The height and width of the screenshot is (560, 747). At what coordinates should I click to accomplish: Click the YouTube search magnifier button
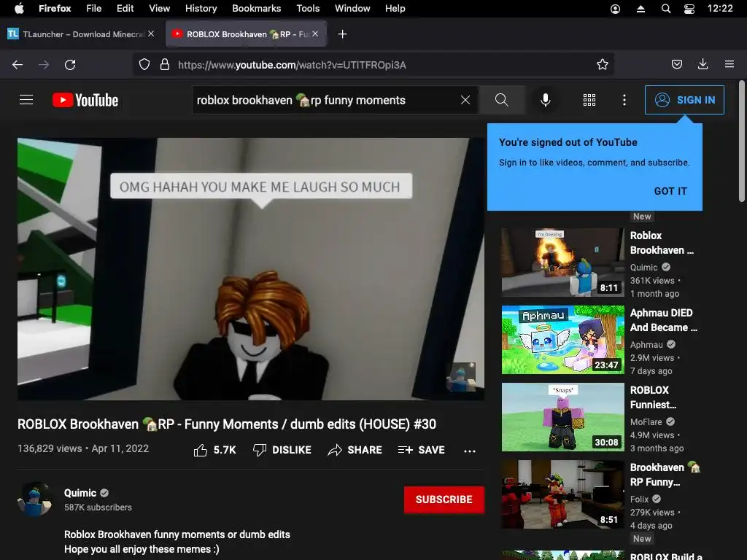[x=502, y=100]
